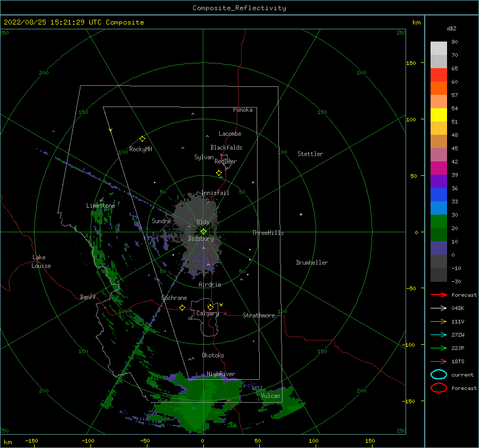The image size is (479, 448).
Task: Click the Sundre city label
Action: 161,221
